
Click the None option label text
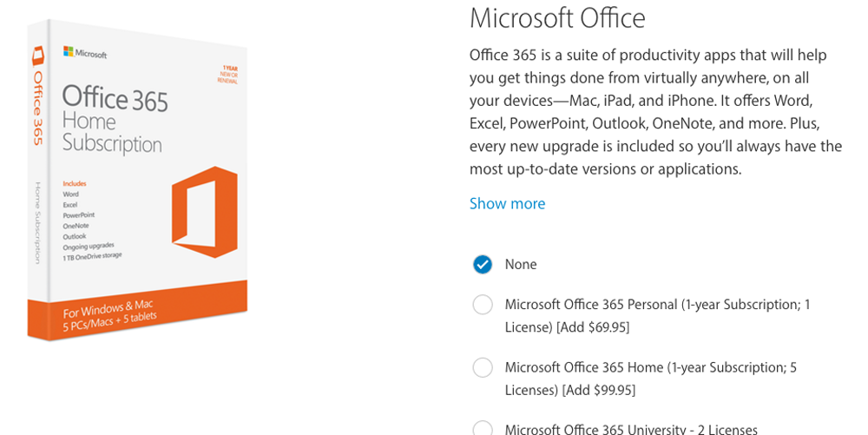pos(521,264)
